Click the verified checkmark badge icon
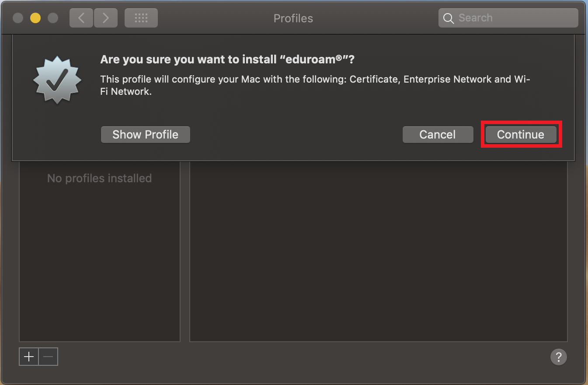Screen dimensions: 588x385 pyautogui.click(x=57, y=80)
